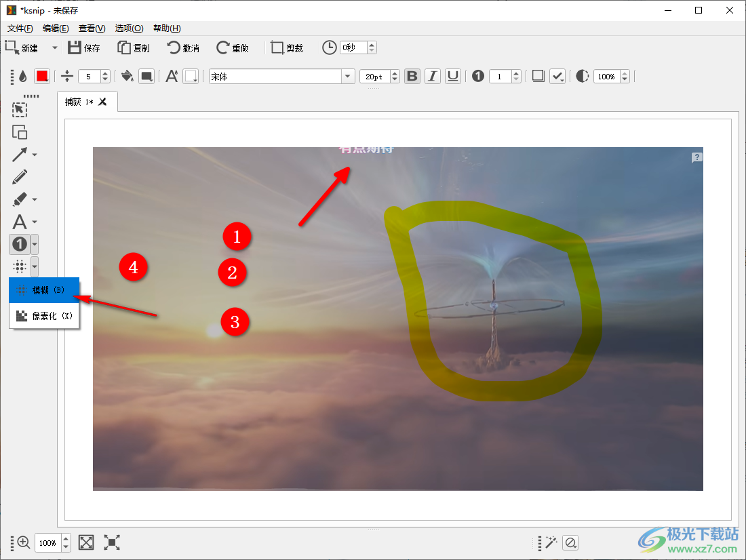Open the 宋体 font family dropdown
Viewport: 746px width, 560px height.
coord(348,77)
